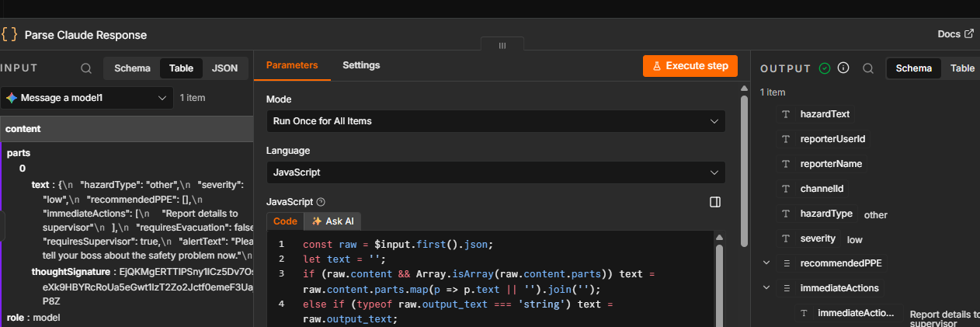
Task: Click the "1 item" label in output panel
Action: (x=773, y=92)
